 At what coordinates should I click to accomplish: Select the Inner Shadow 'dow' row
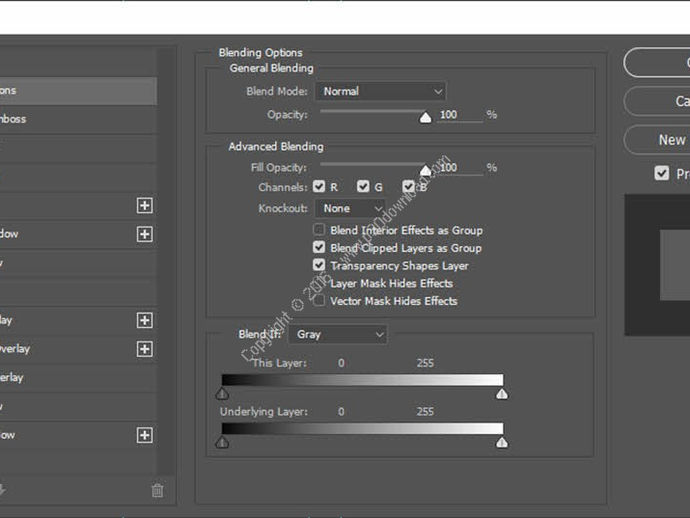point(78,234)
